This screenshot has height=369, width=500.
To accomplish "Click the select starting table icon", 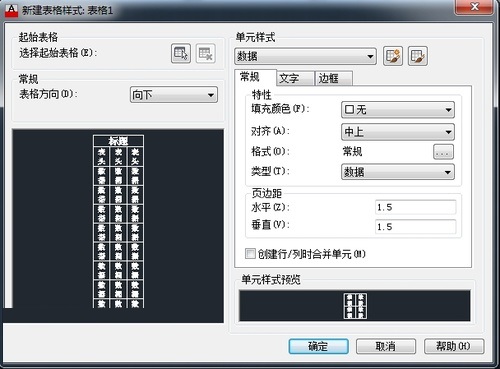I will 181,53.
